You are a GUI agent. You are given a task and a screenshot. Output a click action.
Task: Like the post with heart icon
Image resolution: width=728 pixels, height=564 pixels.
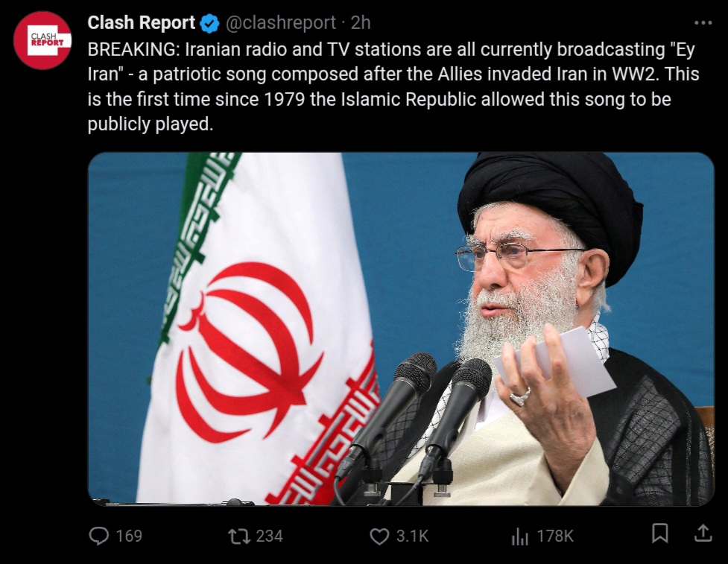379,536
